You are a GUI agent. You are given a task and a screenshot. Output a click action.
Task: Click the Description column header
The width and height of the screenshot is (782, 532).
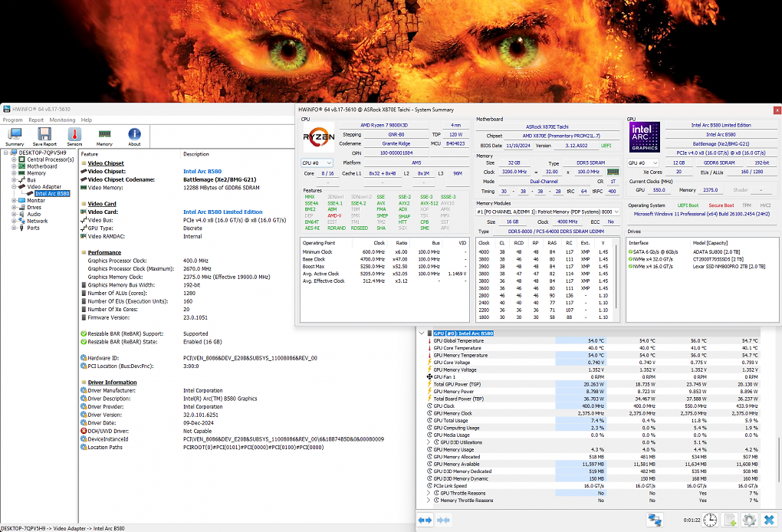(196, 154)
